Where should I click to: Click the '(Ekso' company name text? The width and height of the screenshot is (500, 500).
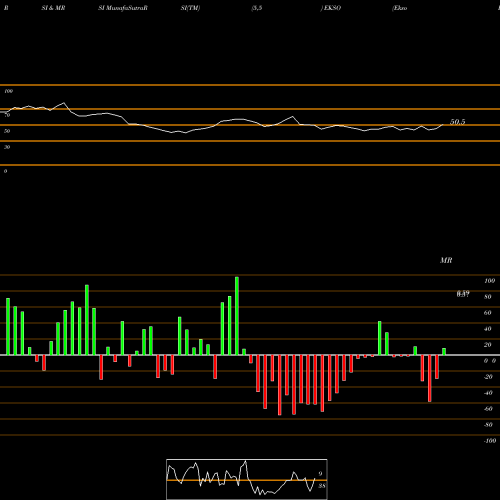tap(400, 8)
